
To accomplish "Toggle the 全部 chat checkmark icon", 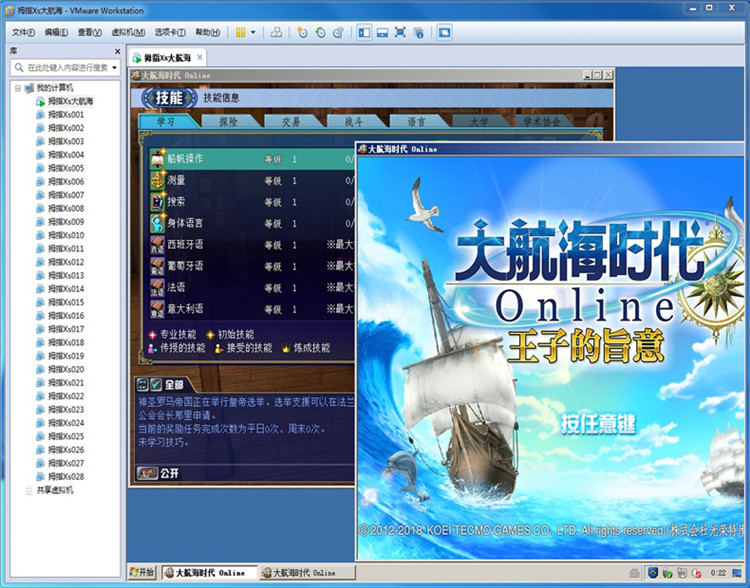I will pos(156,384).
